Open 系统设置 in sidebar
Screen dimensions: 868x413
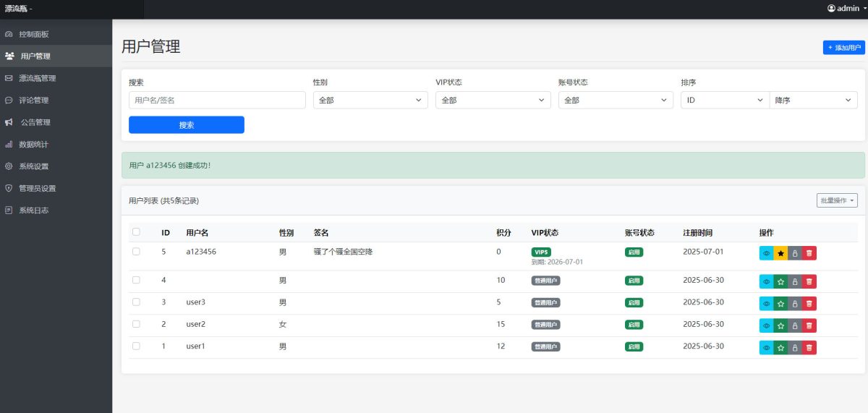(56, 166)
